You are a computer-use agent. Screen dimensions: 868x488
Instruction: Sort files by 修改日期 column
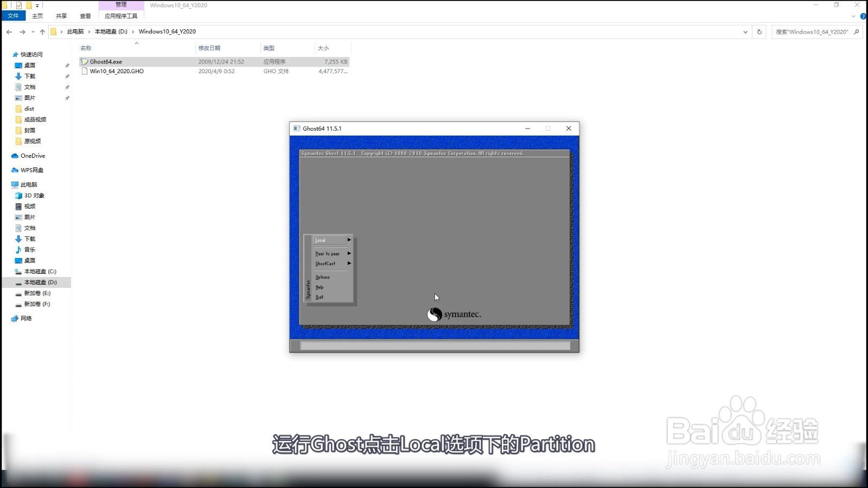pos(209,48)
